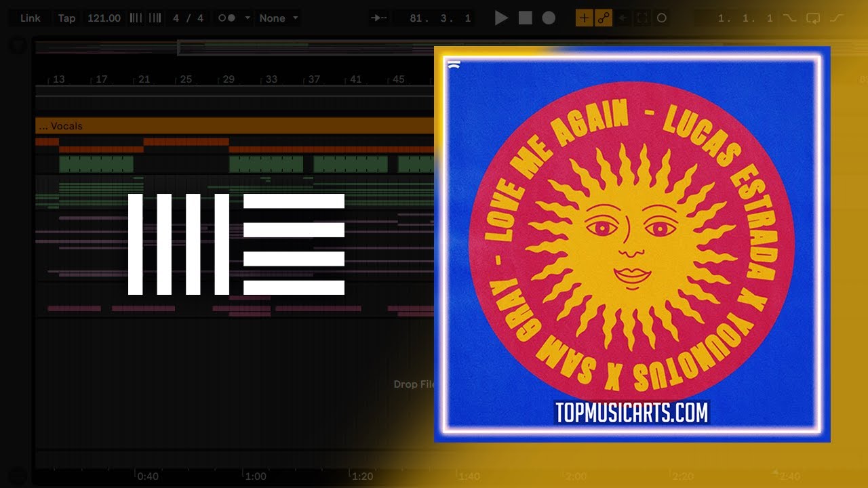
Task: Toggle the Loop switch icon
Action: [x=813, y=18]
